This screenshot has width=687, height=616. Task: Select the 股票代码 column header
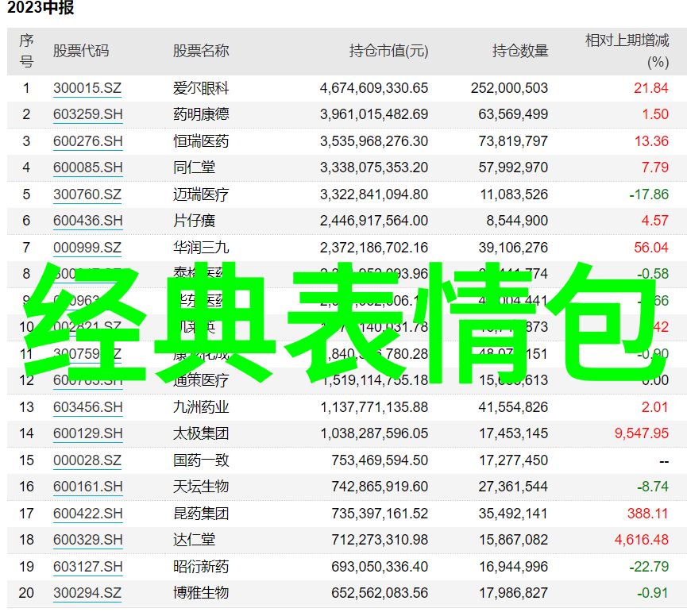pyautogui.click(x=81, y=51)
